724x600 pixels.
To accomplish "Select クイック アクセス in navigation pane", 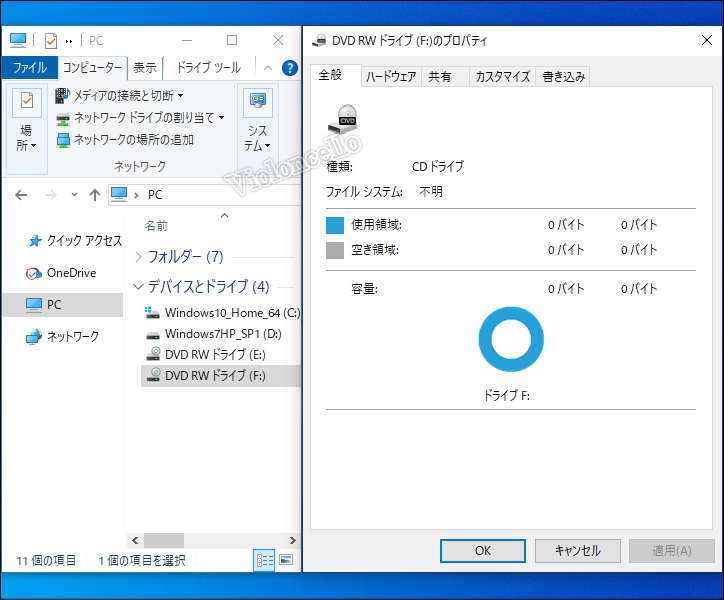I will (75, 241).
